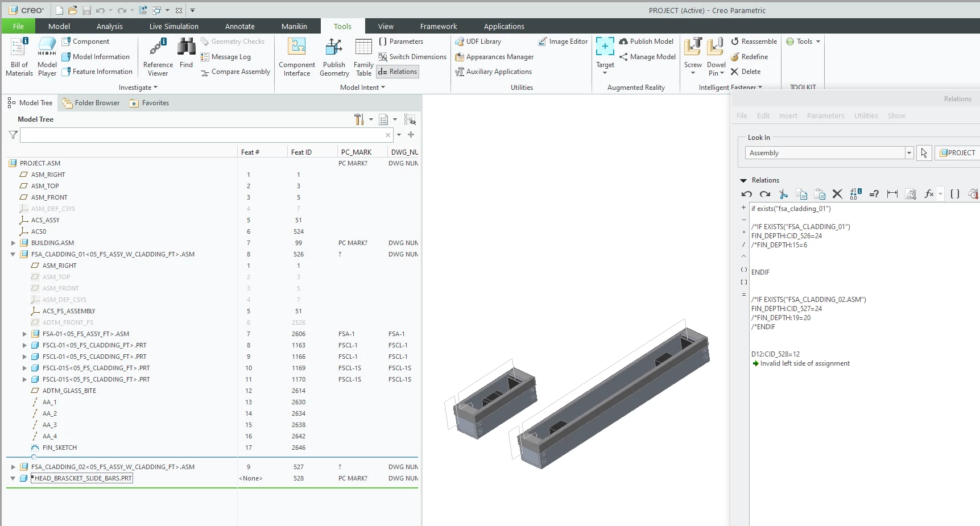
Task: Click Paste in Relations toolbar
Action: click(820, 194)
